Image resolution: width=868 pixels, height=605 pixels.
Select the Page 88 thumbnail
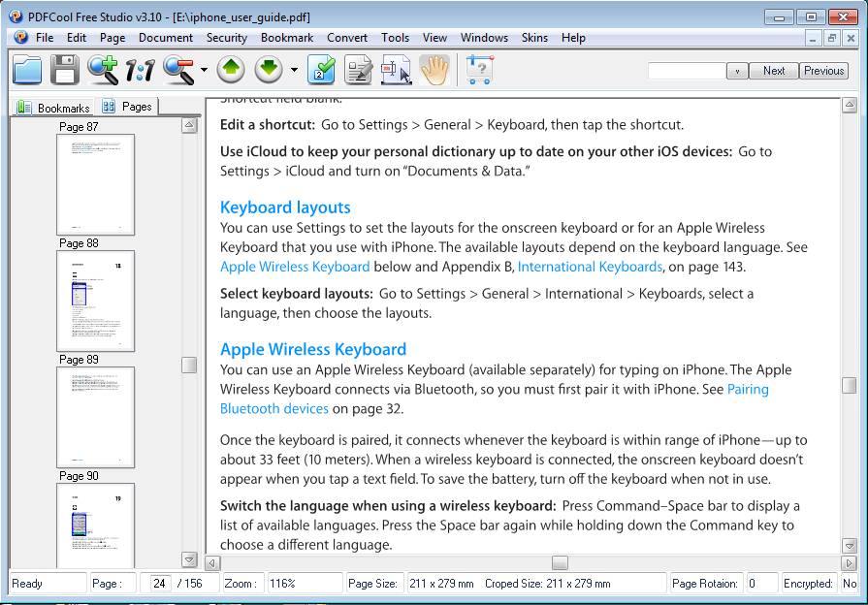click(96, 301)
